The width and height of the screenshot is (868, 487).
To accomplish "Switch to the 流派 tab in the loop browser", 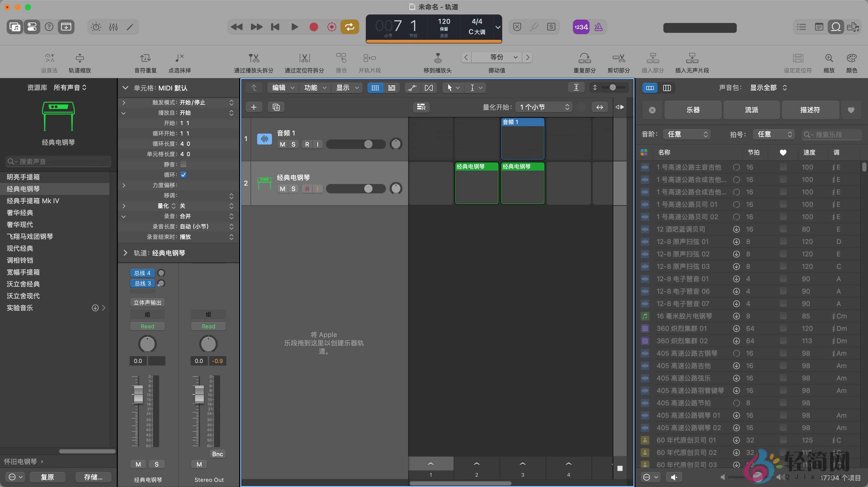I will tap(751, 110).
